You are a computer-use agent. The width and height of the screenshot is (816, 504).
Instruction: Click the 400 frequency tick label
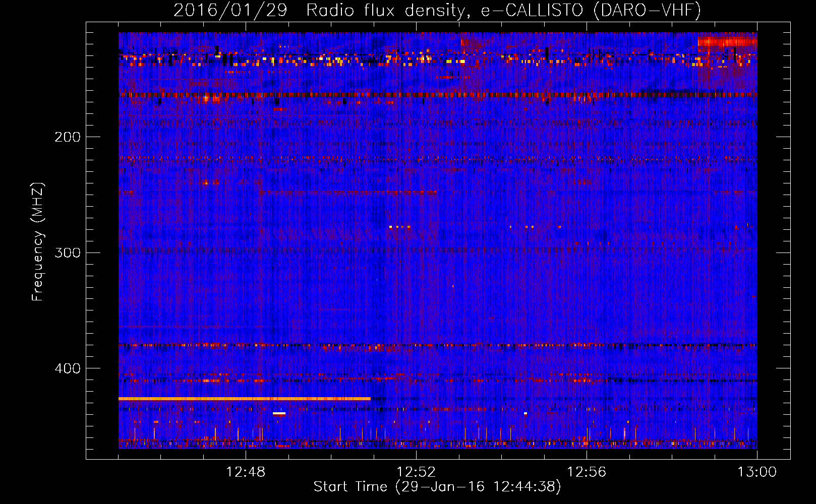tap(68, 368)
